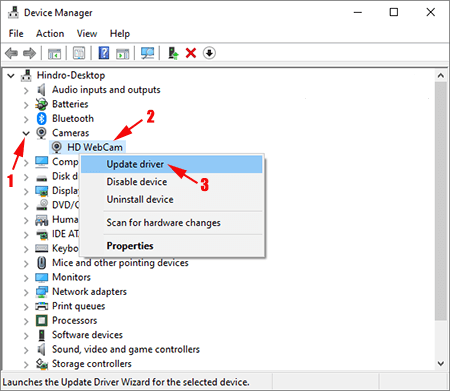Open the blue question-mark Help icon
Image resolution: width=450 pixels, height=391 pixels.
pos(104,53)
